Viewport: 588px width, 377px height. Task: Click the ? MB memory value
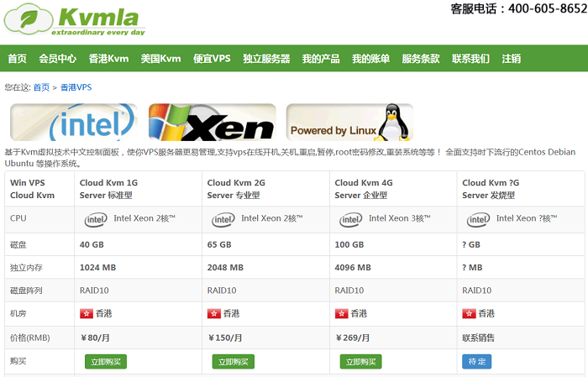pos(472,268)
